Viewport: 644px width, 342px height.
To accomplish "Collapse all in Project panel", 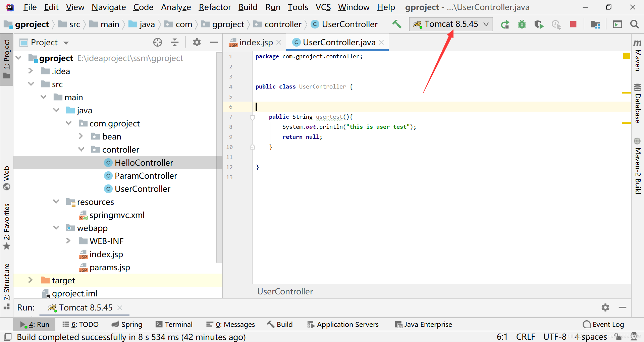I will pos(175,42).
